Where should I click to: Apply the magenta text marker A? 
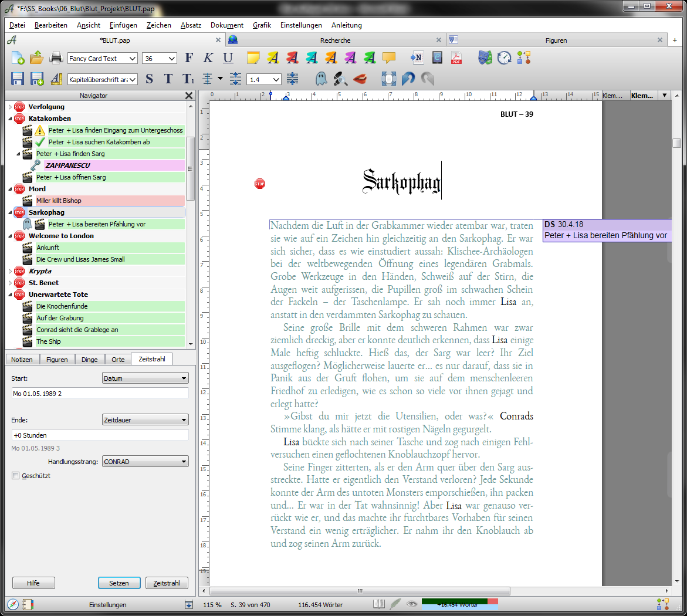coord(350,58)
